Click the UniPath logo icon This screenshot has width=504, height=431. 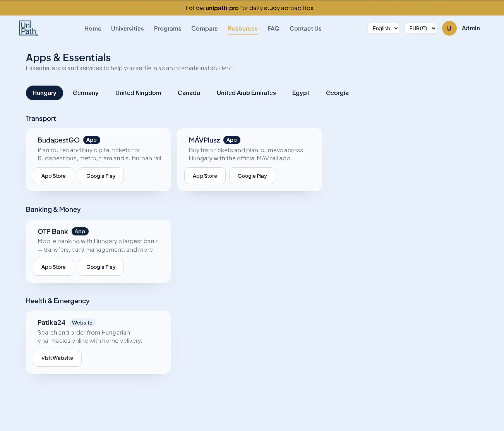coord(29,28)
